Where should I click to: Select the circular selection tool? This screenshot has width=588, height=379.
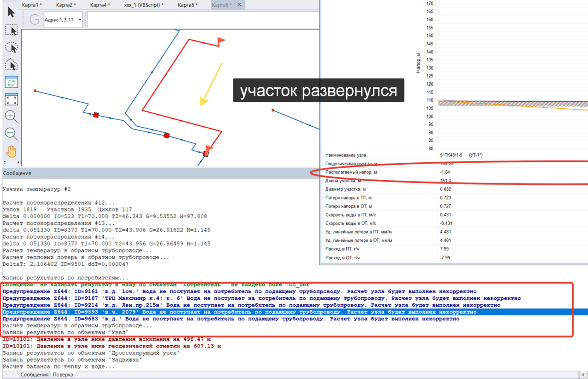(11, 48)
